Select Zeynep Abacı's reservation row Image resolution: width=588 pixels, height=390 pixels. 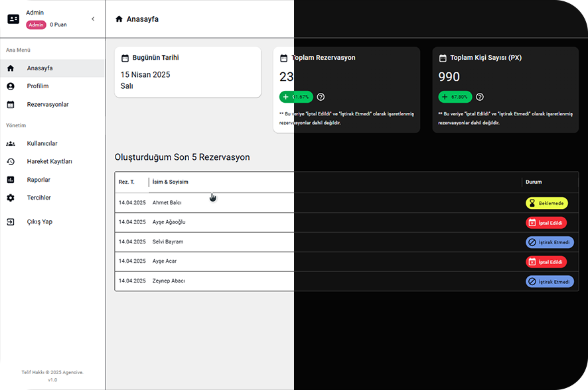click(x=199, y=281)
